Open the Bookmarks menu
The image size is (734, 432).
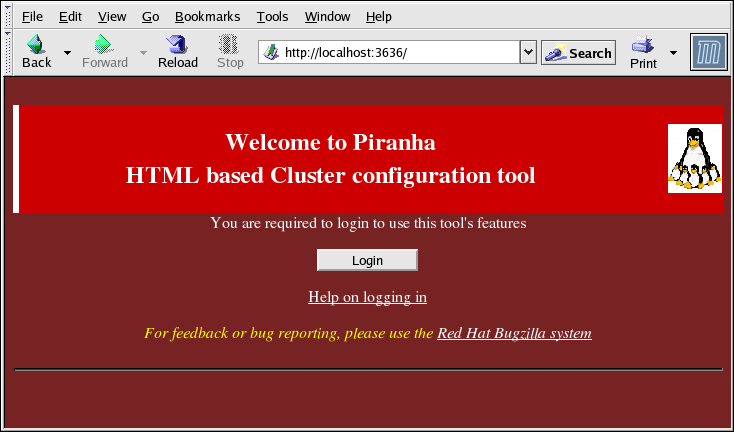pyautogui.click(x=207, y=17)
